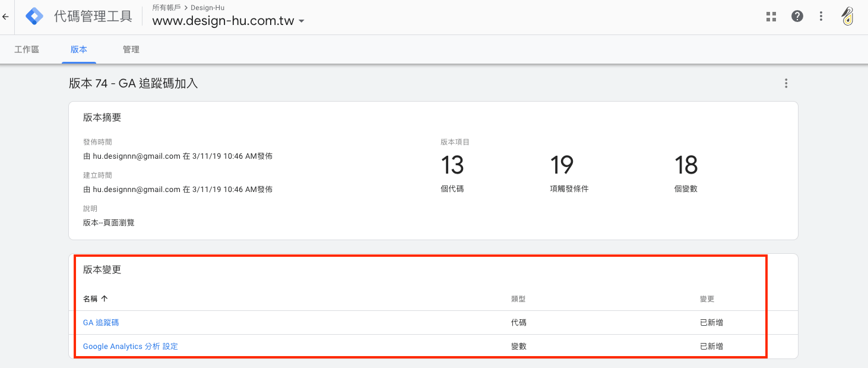
Task: Select the 版本 tab
Action: click(79, 49)
